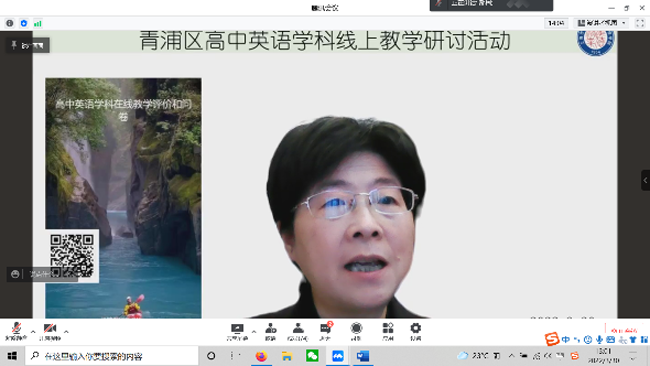The width and height of the screenshot is (650, 366).
Task: Click the Sogou input method S icon
Action: point(552,339)
